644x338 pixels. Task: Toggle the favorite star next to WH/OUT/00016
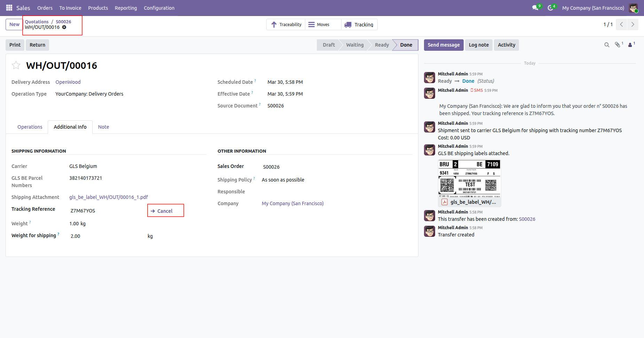[x=16, y=65]
